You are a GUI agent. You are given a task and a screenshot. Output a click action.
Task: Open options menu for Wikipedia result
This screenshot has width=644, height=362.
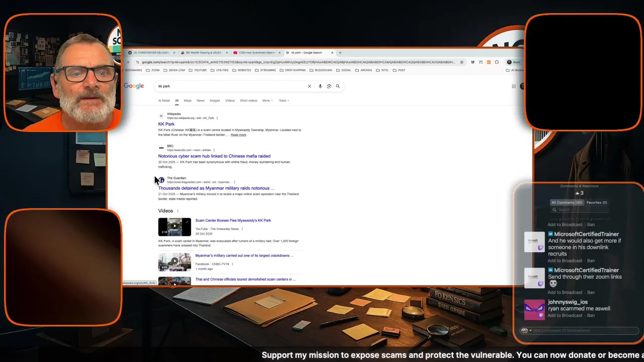(x=217, y=118)
